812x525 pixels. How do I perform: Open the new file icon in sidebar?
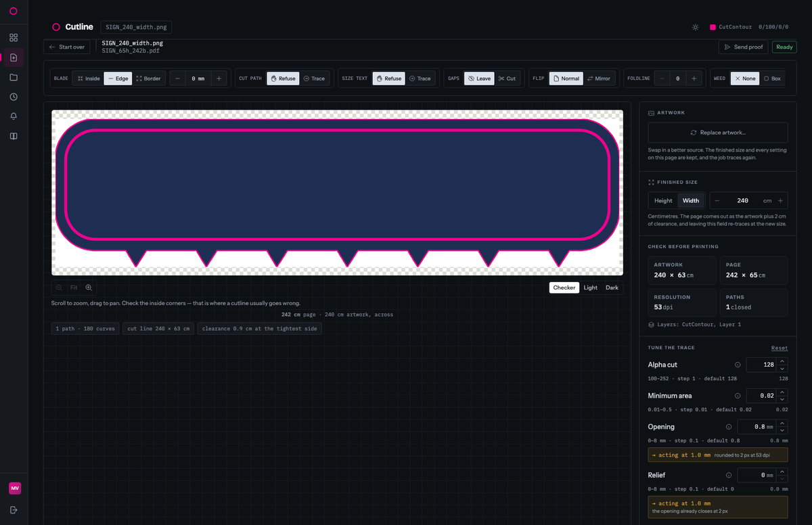[x=14, y=58]
